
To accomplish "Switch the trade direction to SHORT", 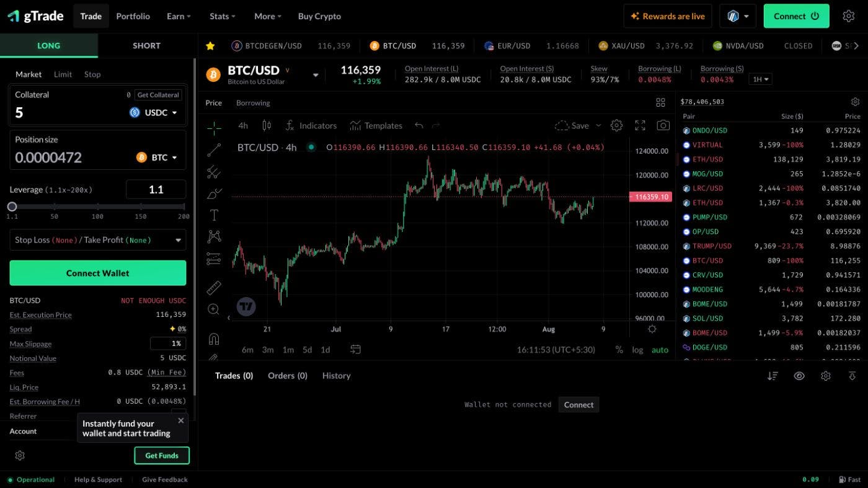I will (146, 45).
